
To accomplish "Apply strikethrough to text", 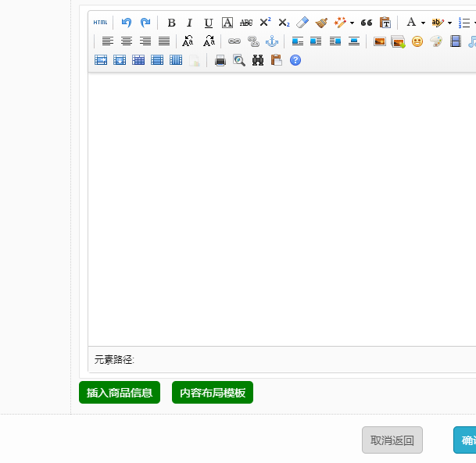I will tap(246, 23).
